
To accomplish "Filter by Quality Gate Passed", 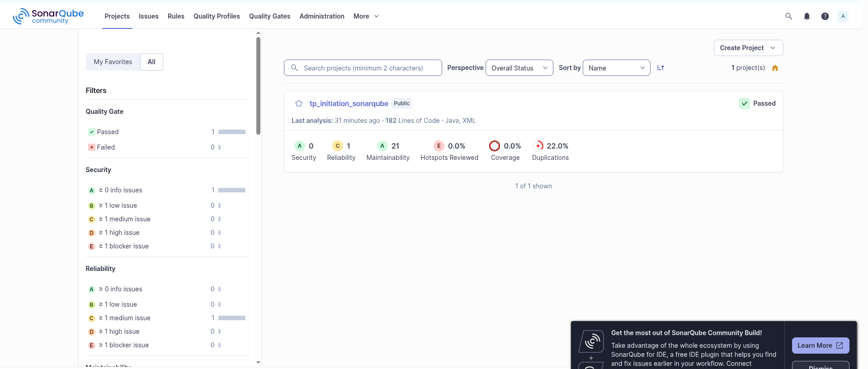I will click(166, 132).
